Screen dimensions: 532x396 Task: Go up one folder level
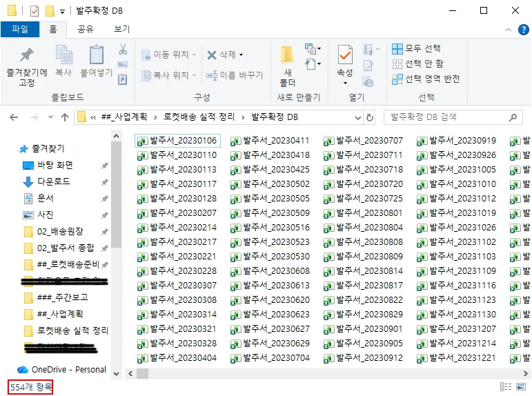[64, 117]
